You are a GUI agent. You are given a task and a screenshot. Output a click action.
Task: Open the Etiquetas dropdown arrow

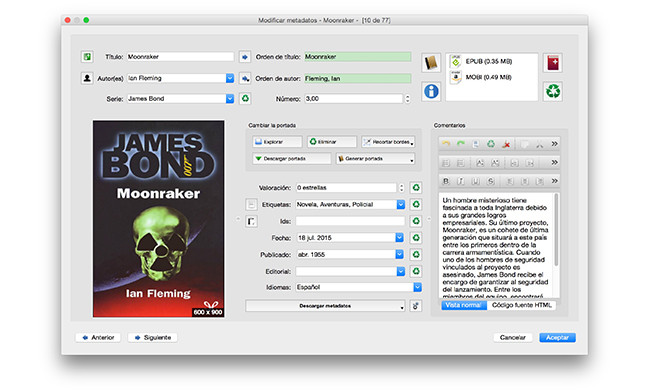[x=400, y=204]
